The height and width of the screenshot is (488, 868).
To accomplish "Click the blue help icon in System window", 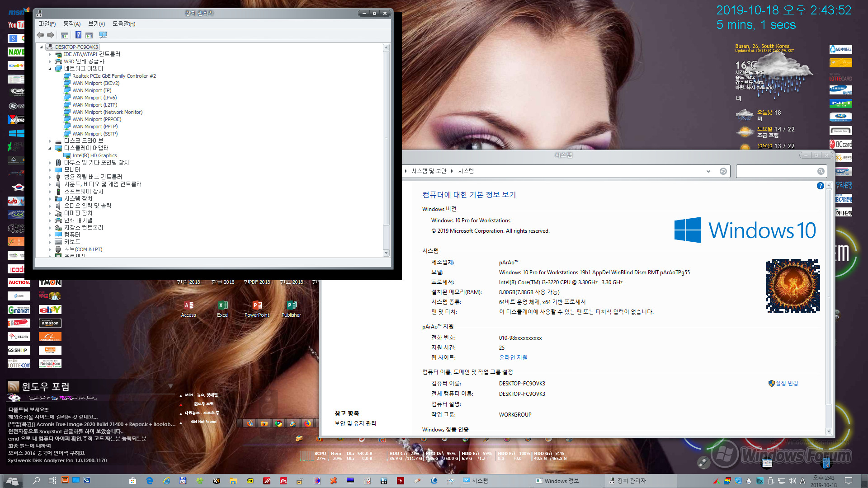I will click(x=820, y=186).
